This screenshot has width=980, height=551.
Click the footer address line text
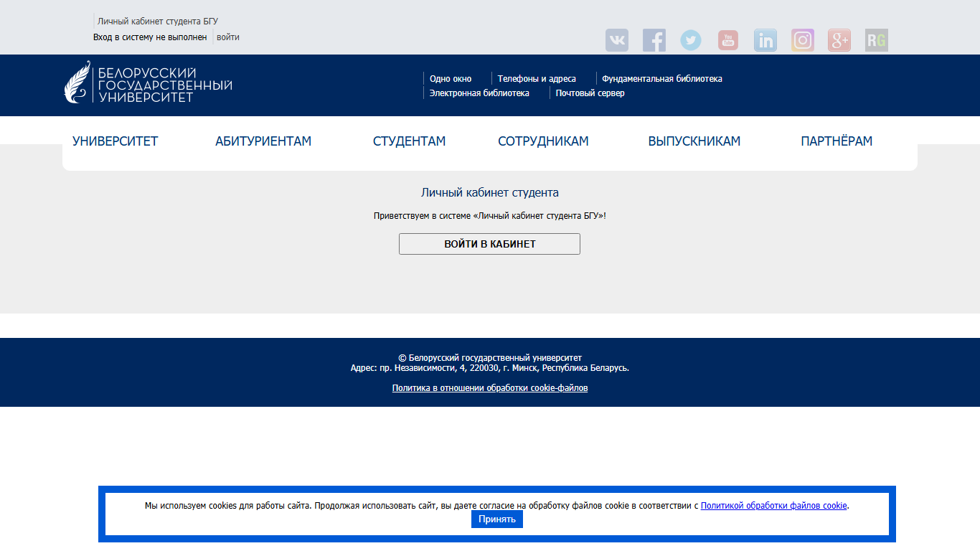tap(490, 368)
